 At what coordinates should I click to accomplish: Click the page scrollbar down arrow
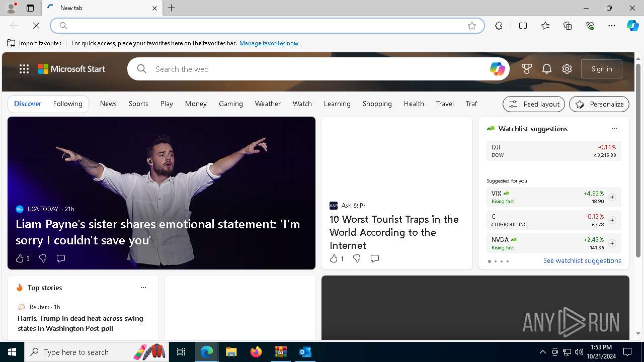(x=638, y=333)
